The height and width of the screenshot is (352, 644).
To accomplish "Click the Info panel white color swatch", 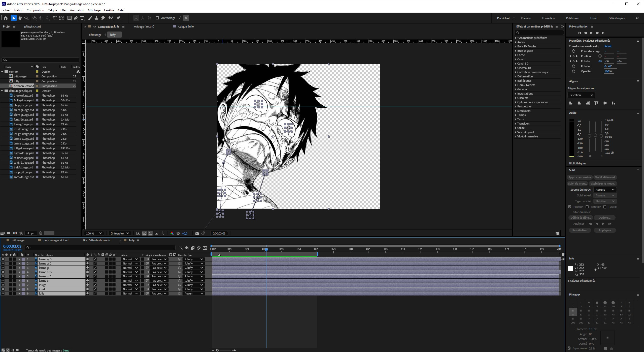I will pos(571,269).
